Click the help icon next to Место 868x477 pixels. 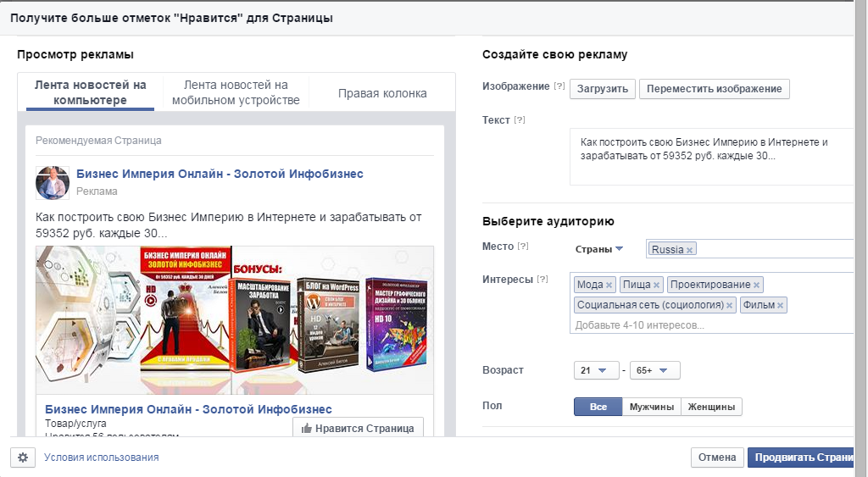522,247
